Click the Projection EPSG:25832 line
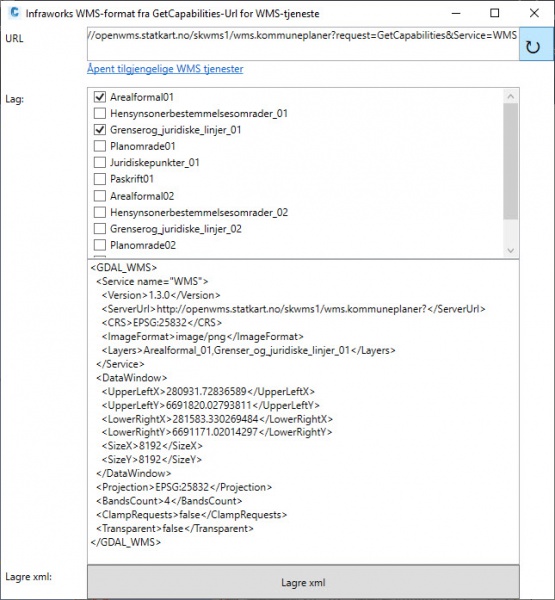Image resolution: width=555 pixels, height=600 pixels. coord(184,488)
